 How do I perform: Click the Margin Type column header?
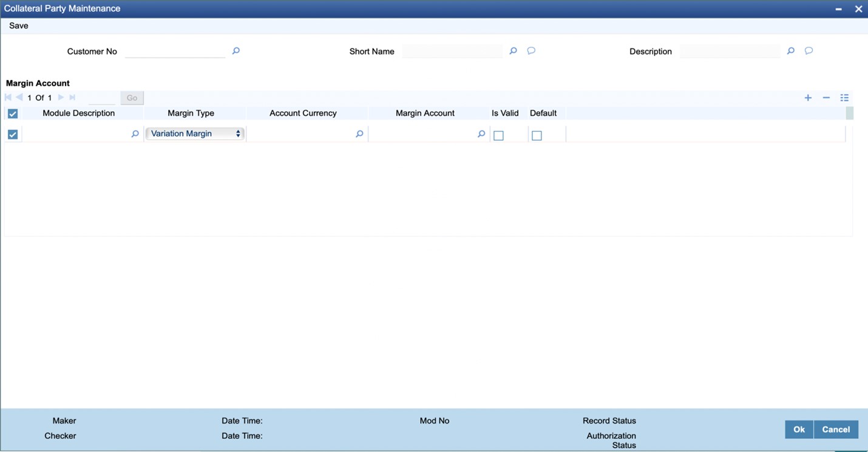(x=191, y=113)
